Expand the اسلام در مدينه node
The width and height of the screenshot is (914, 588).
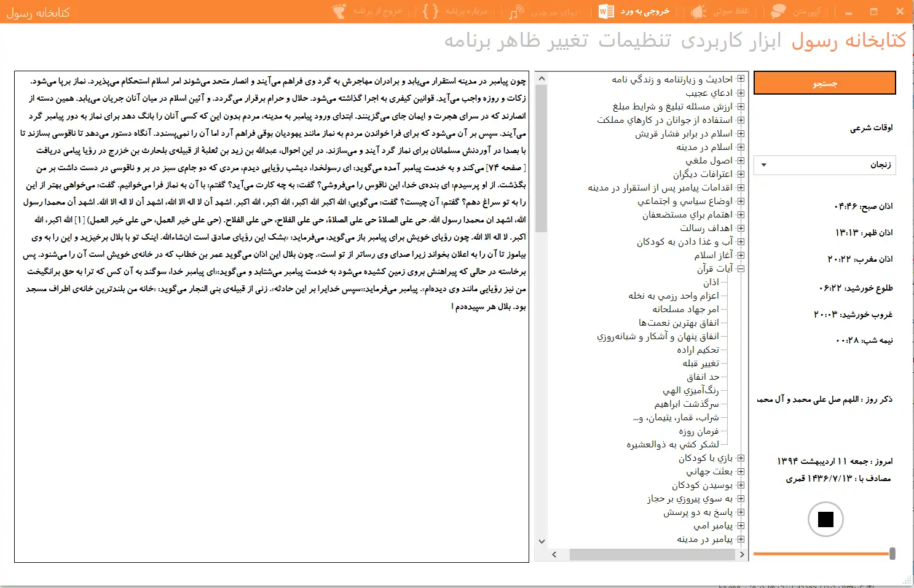(x=741, y=147)
